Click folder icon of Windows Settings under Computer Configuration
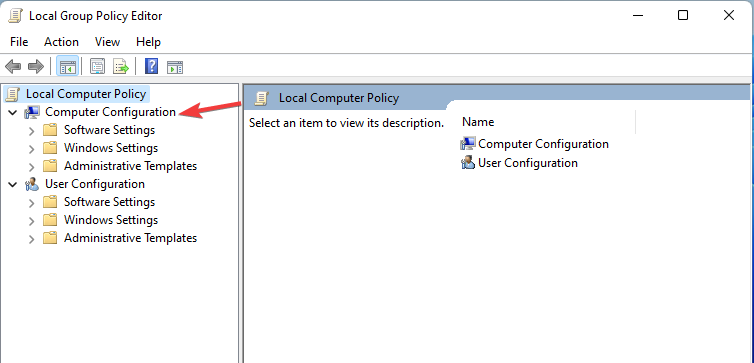The width and height of the screenshot is (754, 363). pyautogui.click(x=50, y=148)
